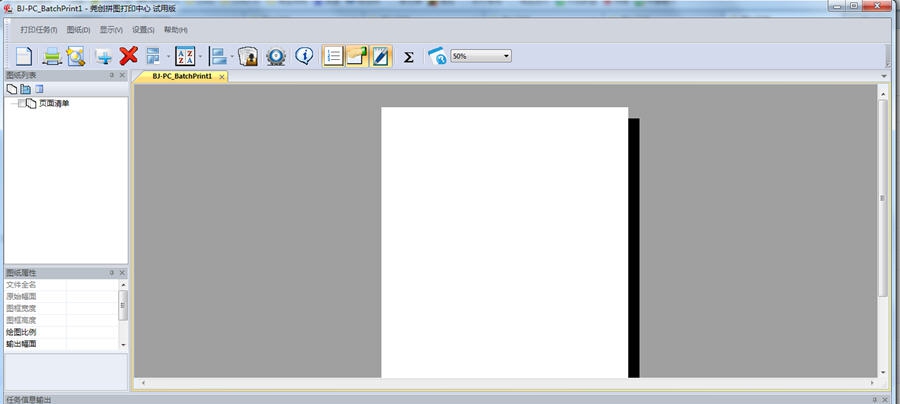
Task: Click the red X delete icon
Action: pyautogui.click(x=129, y=56)
